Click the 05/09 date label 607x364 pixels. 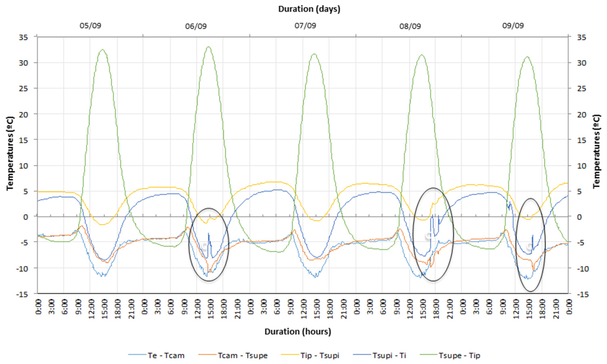click(90, 26)
